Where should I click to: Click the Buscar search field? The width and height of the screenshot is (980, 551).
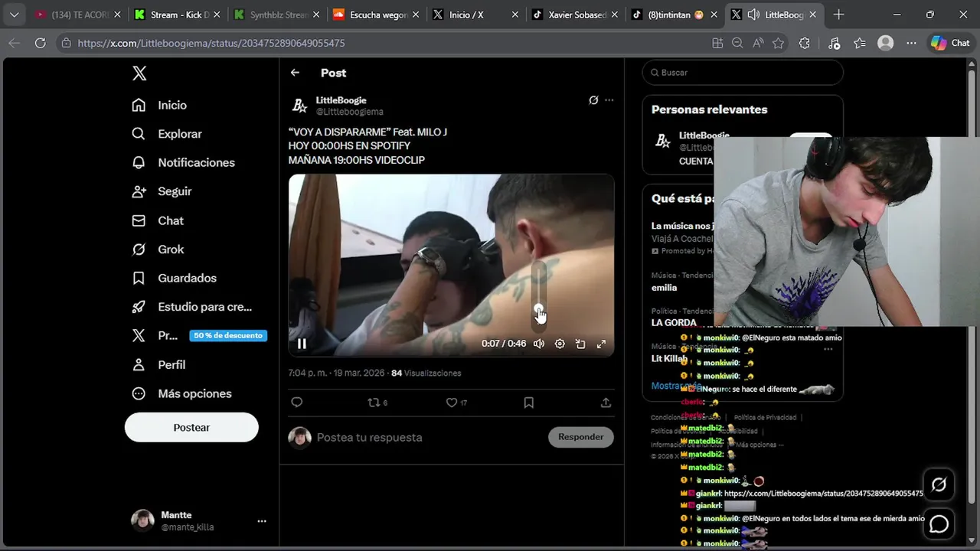click(x=743, y=73)
